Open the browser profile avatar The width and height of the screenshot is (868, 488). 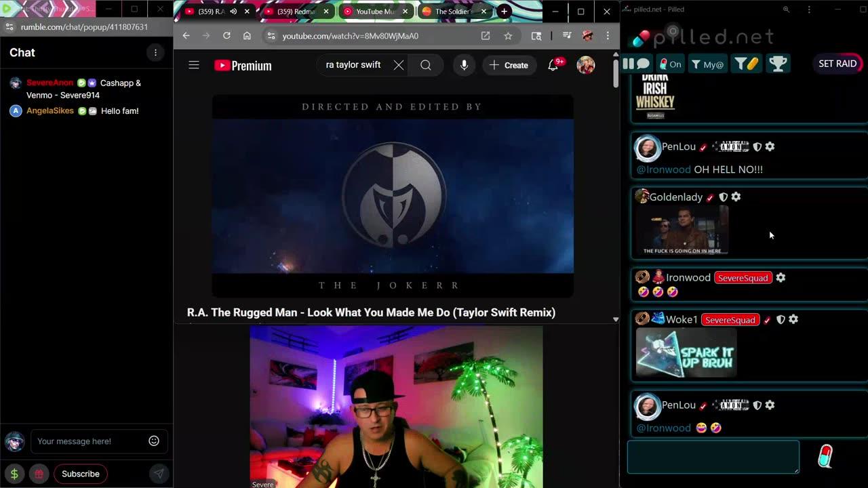point(588,36)
